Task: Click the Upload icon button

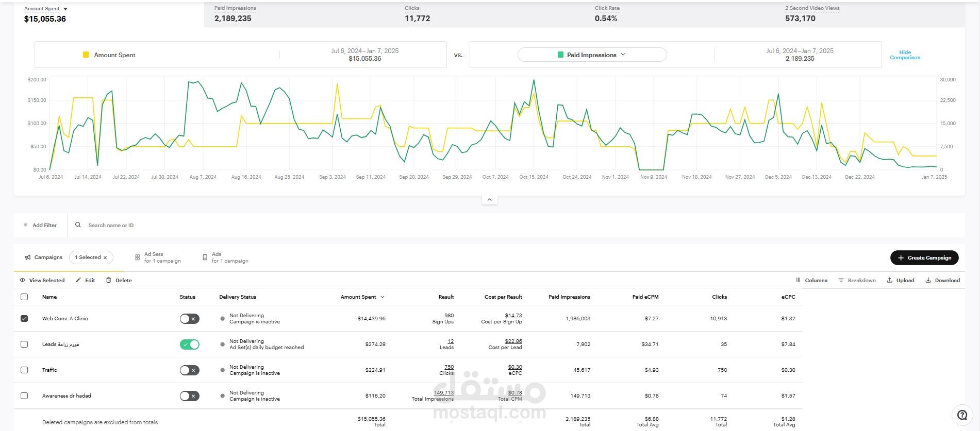Action: [889, 280]
